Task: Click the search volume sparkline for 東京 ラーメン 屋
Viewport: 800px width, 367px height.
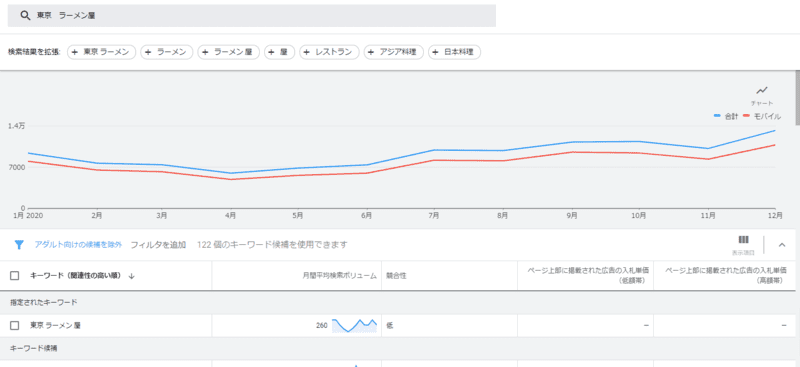Action: click(354, 326)
